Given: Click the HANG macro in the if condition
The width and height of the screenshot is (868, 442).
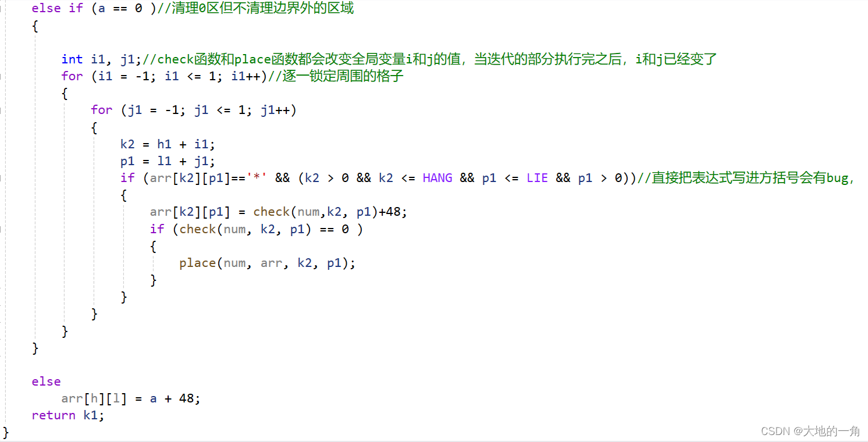Looking at the screenshot, I should [x=437, y=178].
